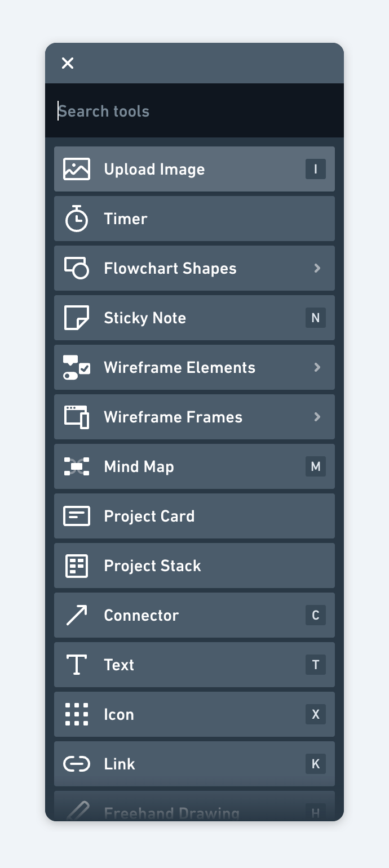Select the Project Card icon

[77, 515]
